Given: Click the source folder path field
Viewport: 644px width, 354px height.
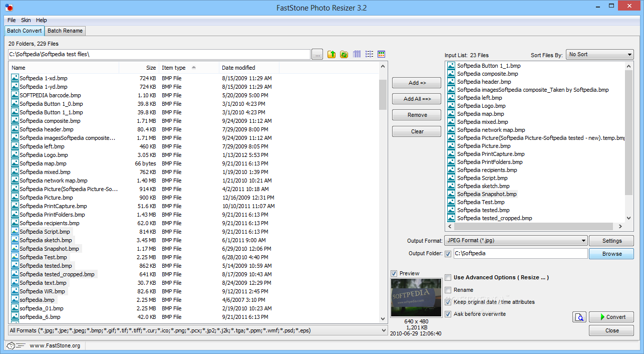Looking at the screenshot, I should [159, 54].
